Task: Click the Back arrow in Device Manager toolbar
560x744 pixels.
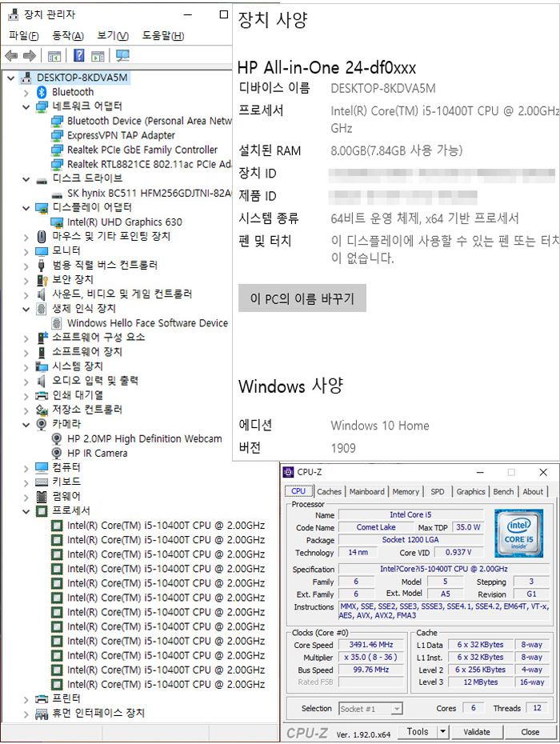Action: [11, 56]
